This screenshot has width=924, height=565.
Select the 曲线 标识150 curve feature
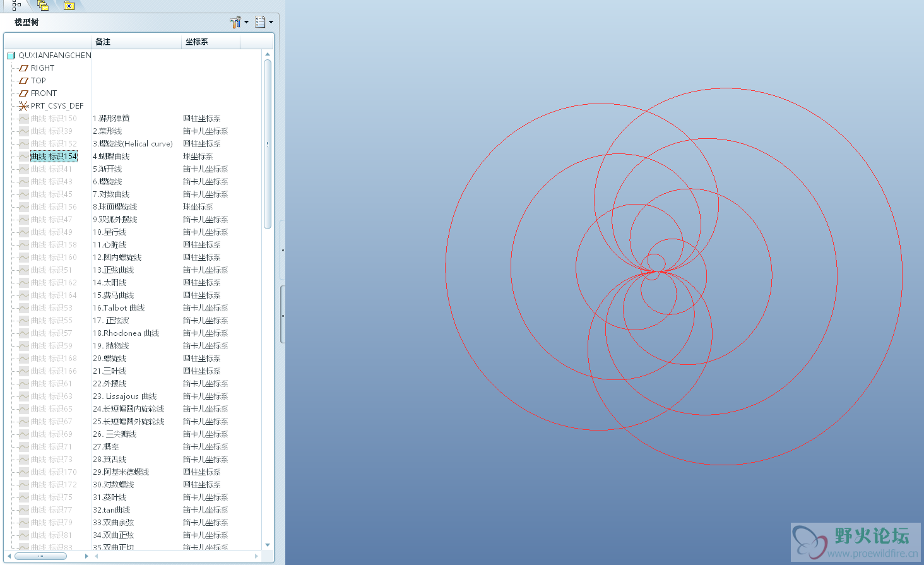54,119
